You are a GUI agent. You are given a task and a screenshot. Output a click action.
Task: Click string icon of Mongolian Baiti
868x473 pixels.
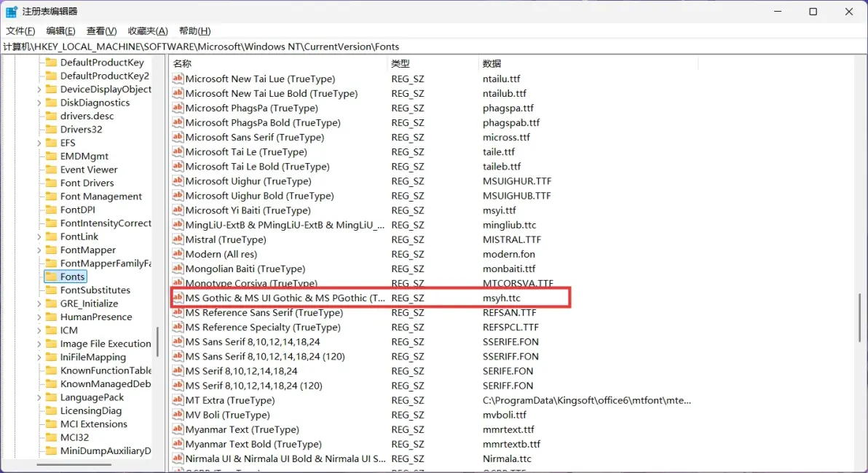tap(177, 269)
